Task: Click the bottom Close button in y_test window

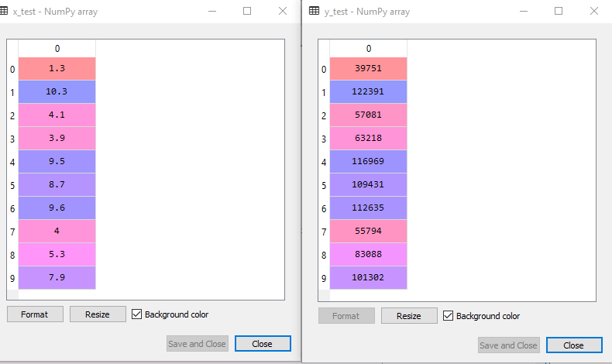Action: [574, 345]
